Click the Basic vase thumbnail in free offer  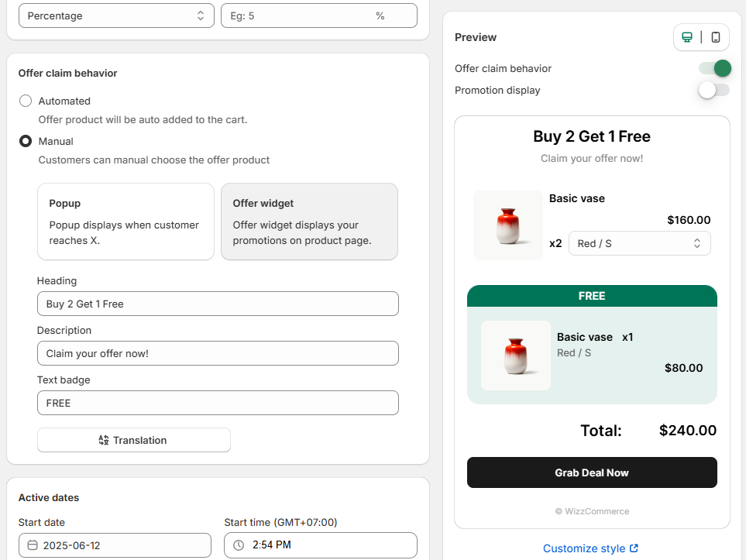tap(516, 356)
